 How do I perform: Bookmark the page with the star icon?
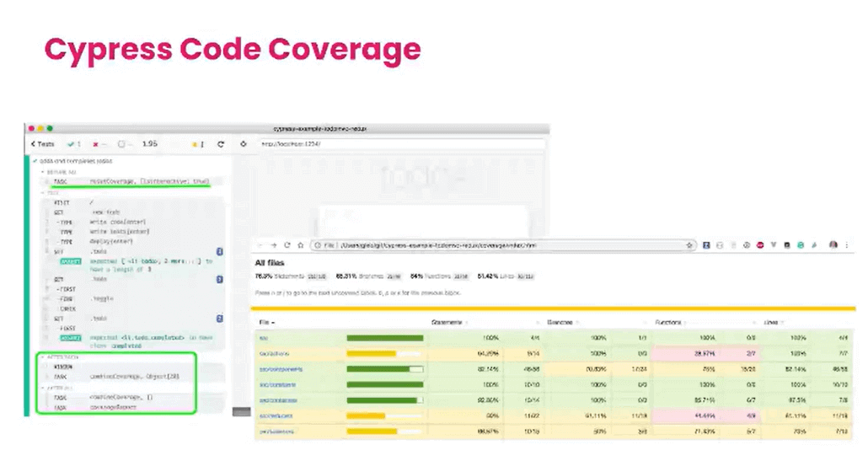[x=689, y=245]
